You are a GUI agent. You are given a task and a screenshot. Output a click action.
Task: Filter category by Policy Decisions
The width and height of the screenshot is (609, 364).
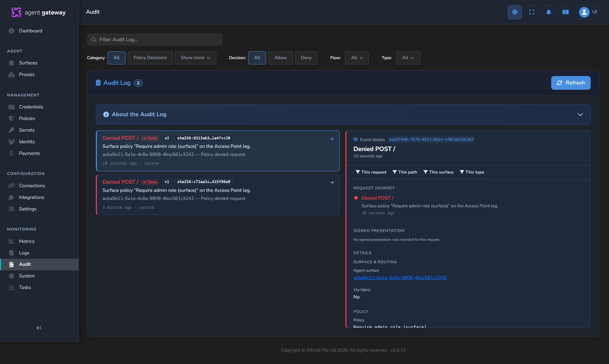coord(150,58)
